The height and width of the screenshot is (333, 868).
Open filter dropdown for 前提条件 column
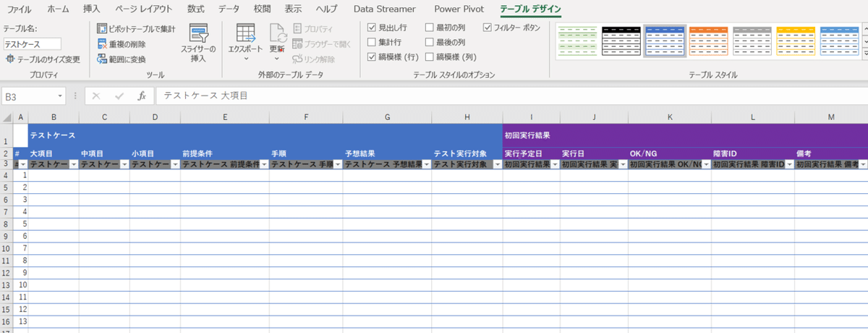coord(264,165)
